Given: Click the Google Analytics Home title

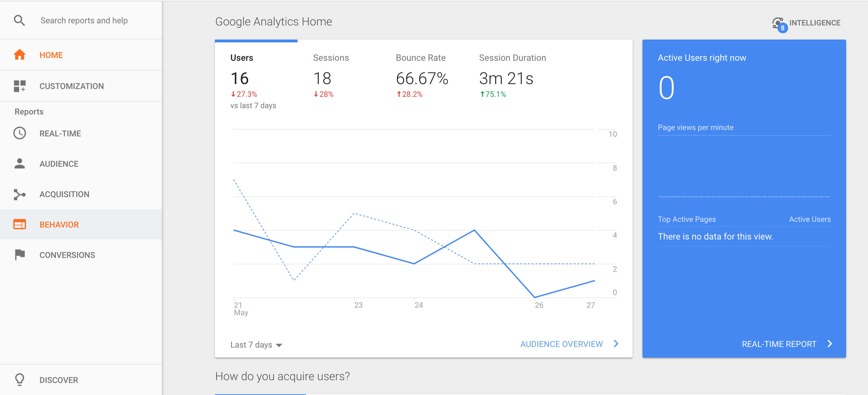Looking at the screenshot, I should [x=274, y=22].
